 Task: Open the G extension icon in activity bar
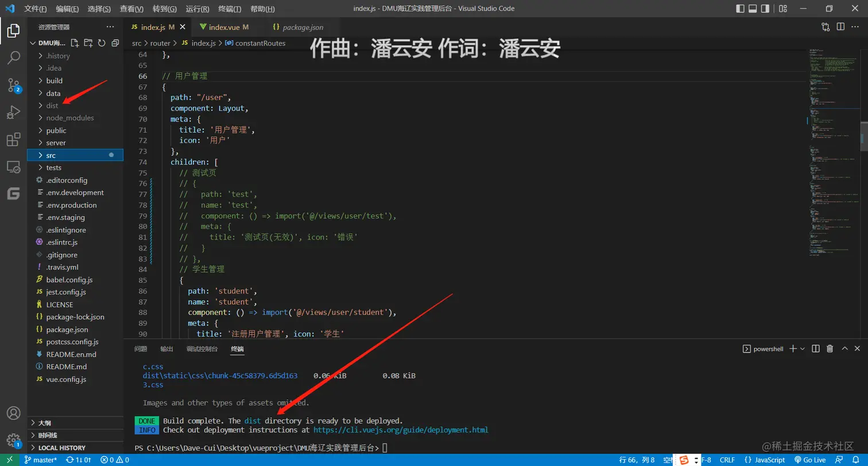click(13, 194)
